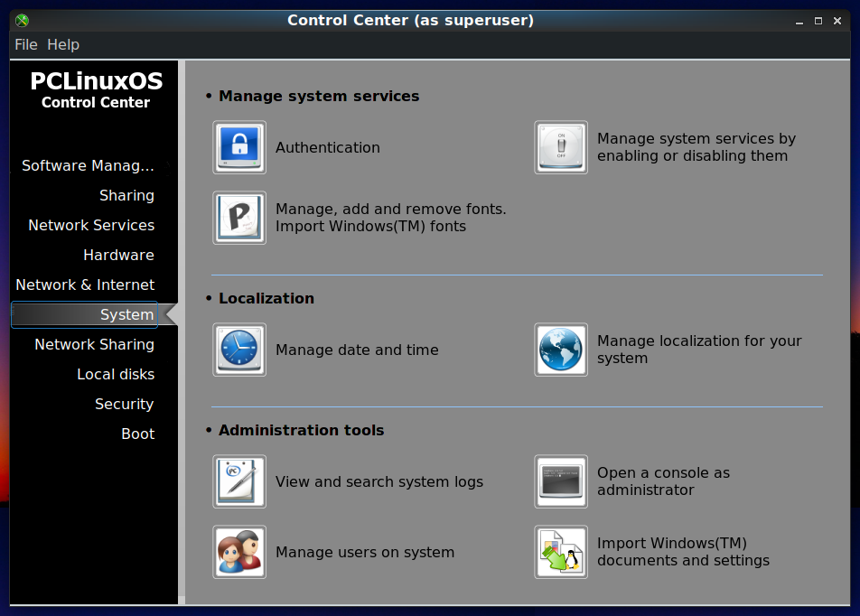Click 'View and search system logs'
This screenshot has height=616, width=860.
(x=379, y=481)
